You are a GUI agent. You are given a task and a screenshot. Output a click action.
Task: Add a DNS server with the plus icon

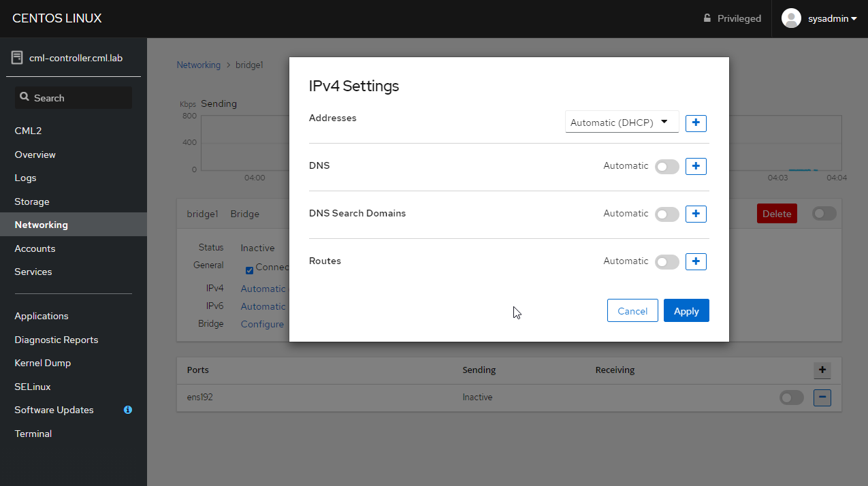click(x=695, y=166)
